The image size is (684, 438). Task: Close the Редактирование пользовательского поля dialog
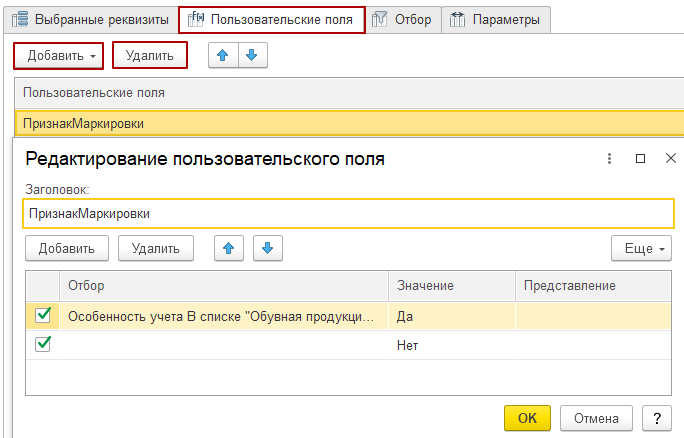point(671,158)
